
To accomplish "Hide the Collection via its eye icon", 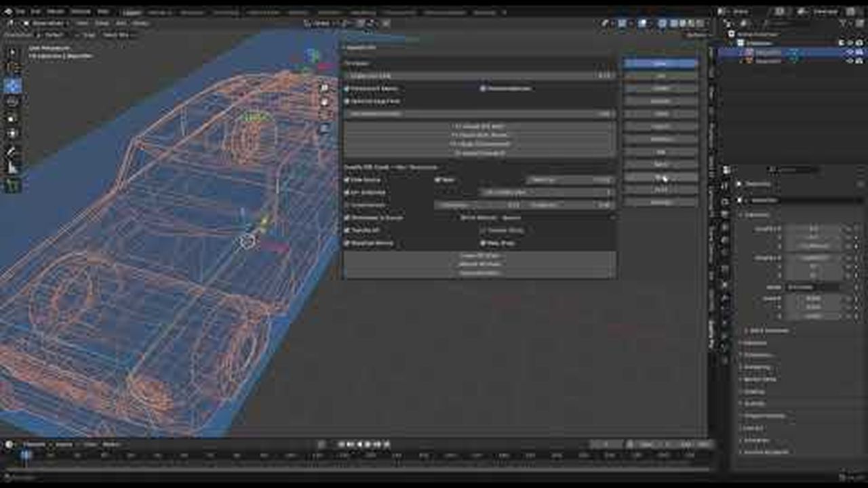I will click(849, 43).
